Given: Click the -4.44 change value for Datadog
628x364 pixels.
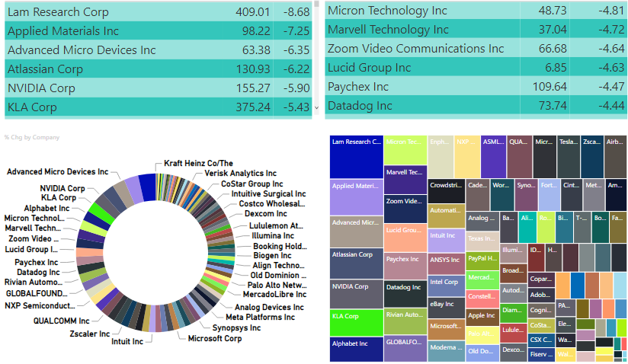Looking at the screenshot, I should 611,106.
